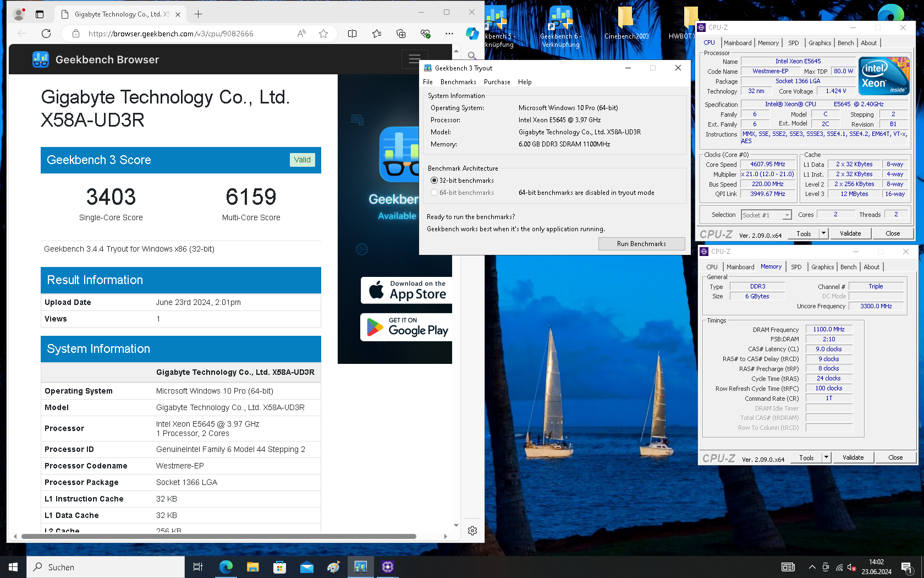Open Purchase menu in Geekbench 3

coord(497,82)
